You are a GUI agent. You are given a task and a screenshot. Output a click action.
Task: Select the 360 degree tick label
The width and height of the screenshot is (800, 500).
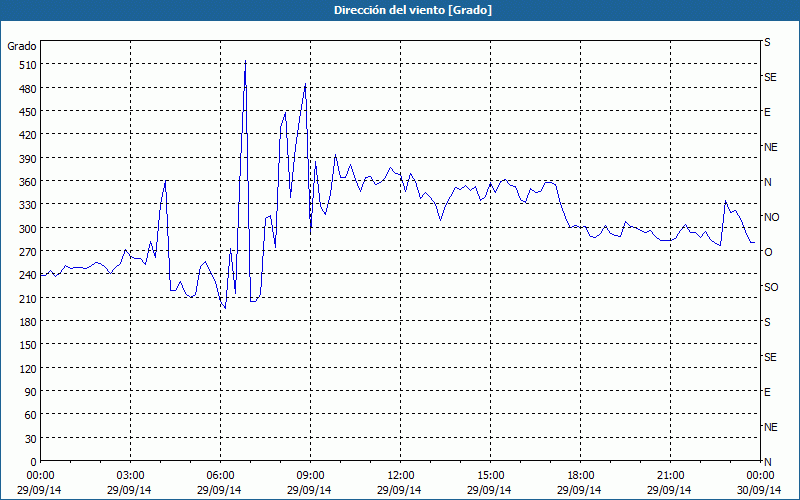pyautogui.click(x=28, y=182)
